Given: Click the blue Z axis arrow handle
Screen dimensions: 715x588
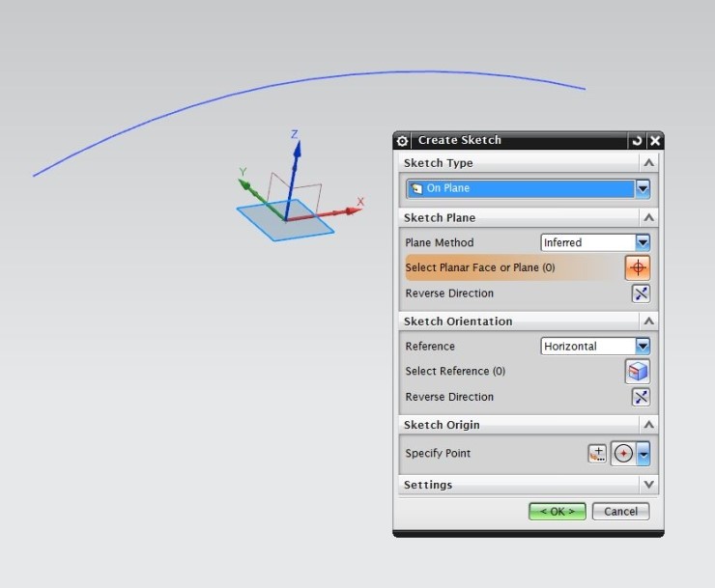Looking at the screenshot, I should [297, 153].
